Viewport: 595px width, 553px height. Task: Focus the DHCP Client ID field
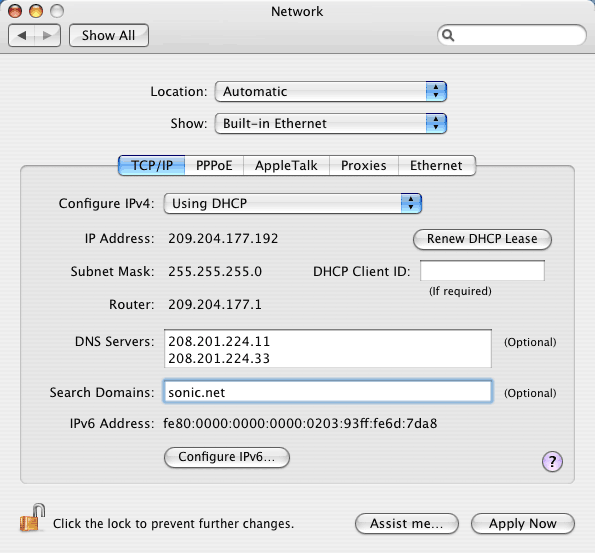pos(482,271)
